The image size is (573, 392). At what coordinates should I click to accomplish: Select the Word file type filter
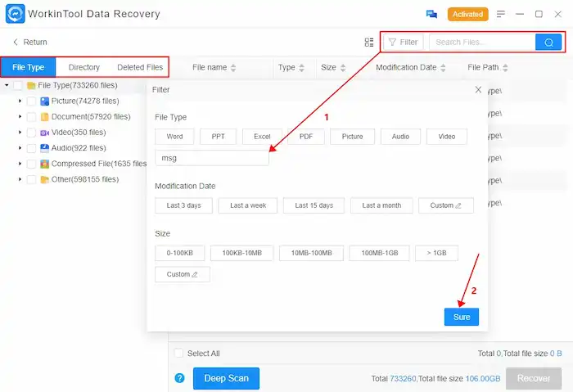[174, 137]
